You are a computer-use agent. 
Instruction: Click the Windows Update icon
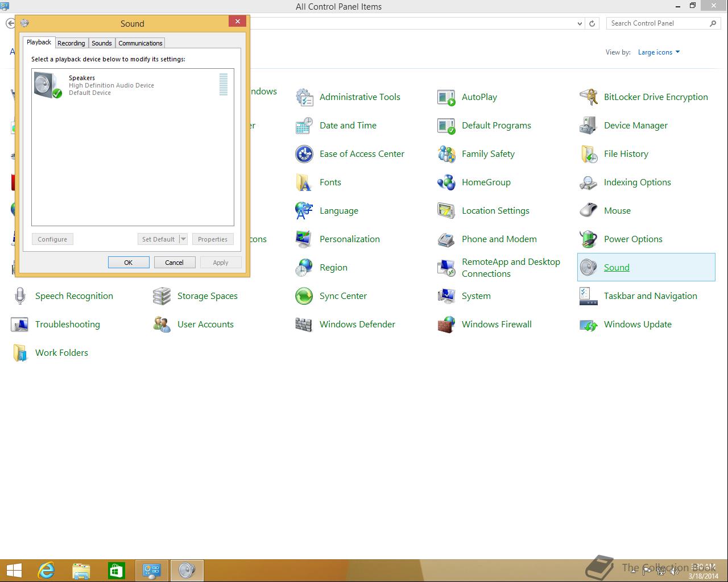point(589,325)
